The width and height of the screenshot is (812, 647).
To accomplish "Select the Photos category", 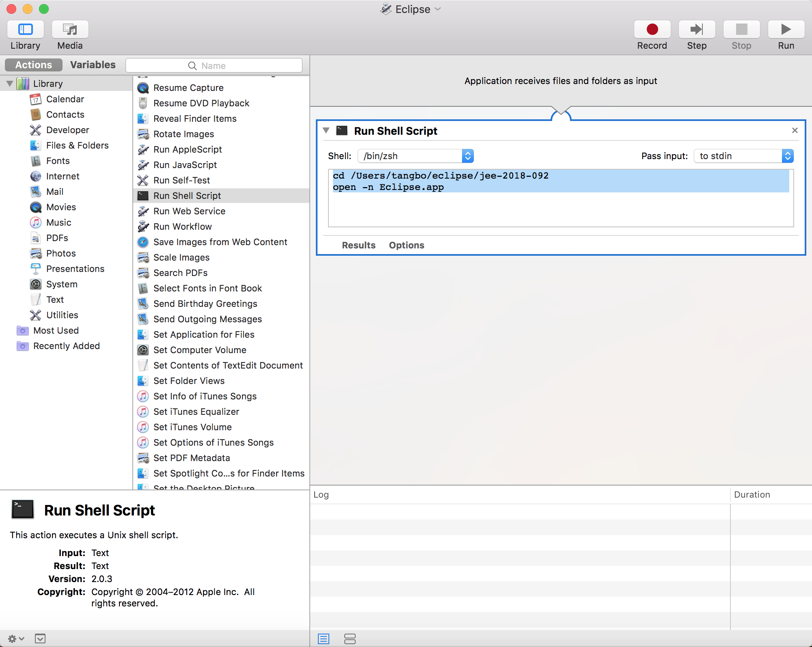I will click(61, 253).
